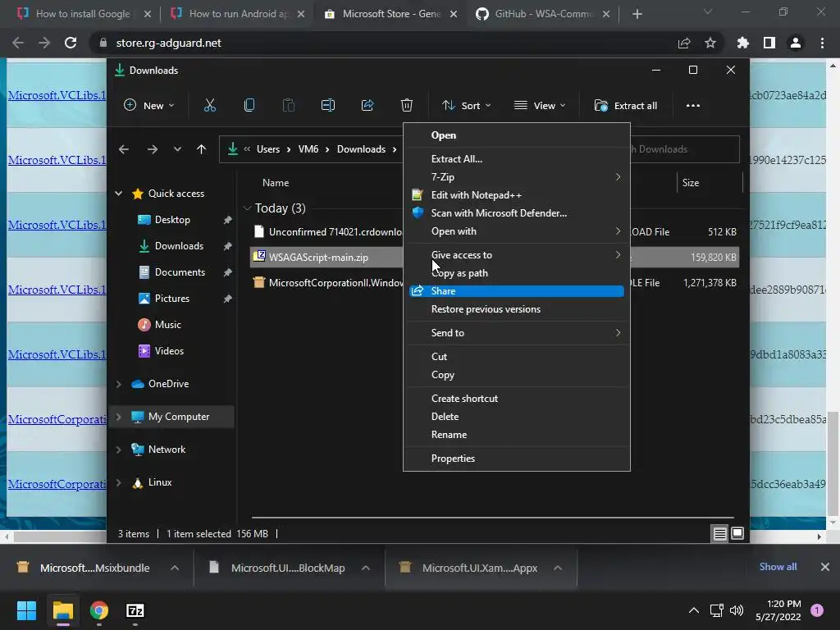Click the Rename icon in the Explorer toolbar

coord(328,106)
